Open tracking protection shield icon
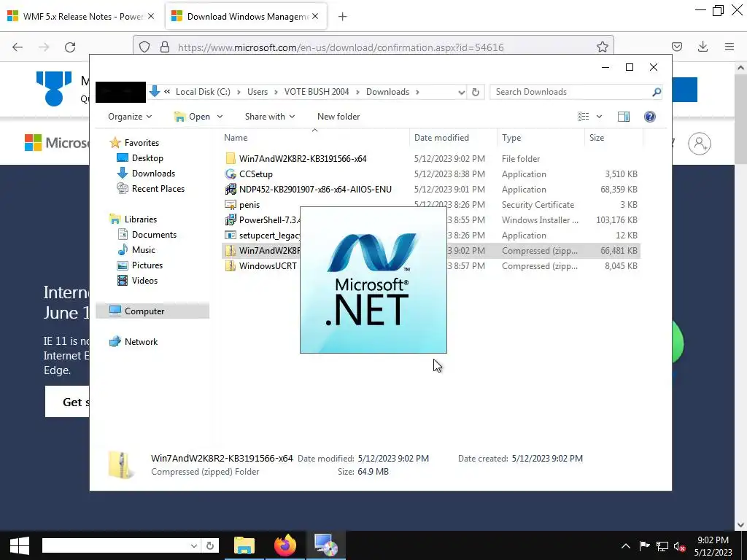This screenshot has width=747, height=560. [x=144, y=47]
